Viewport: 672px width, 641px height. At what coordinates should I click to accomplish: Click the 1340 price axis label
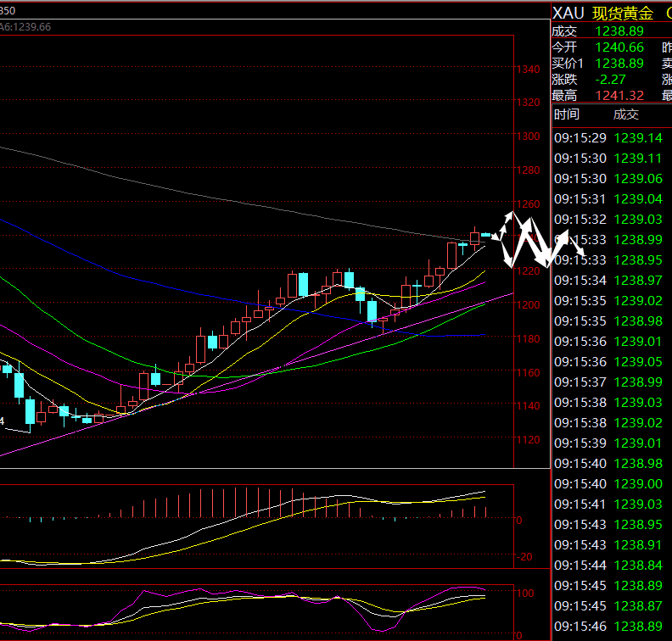coord(528,70)
